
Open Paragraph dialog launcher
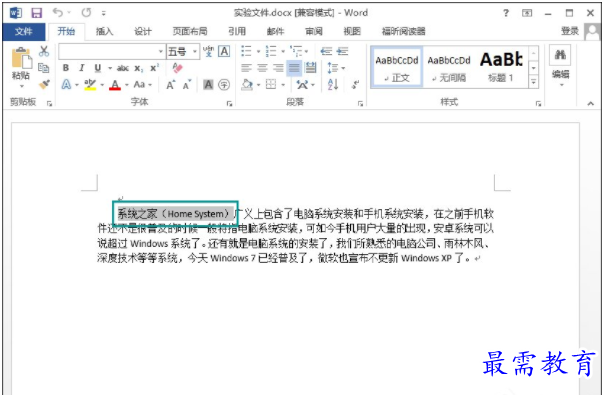coord(361,103)
